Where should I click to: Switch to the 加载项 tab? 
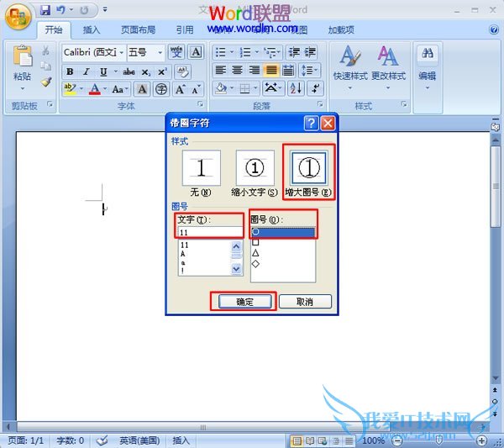click(x=341, y=30)
